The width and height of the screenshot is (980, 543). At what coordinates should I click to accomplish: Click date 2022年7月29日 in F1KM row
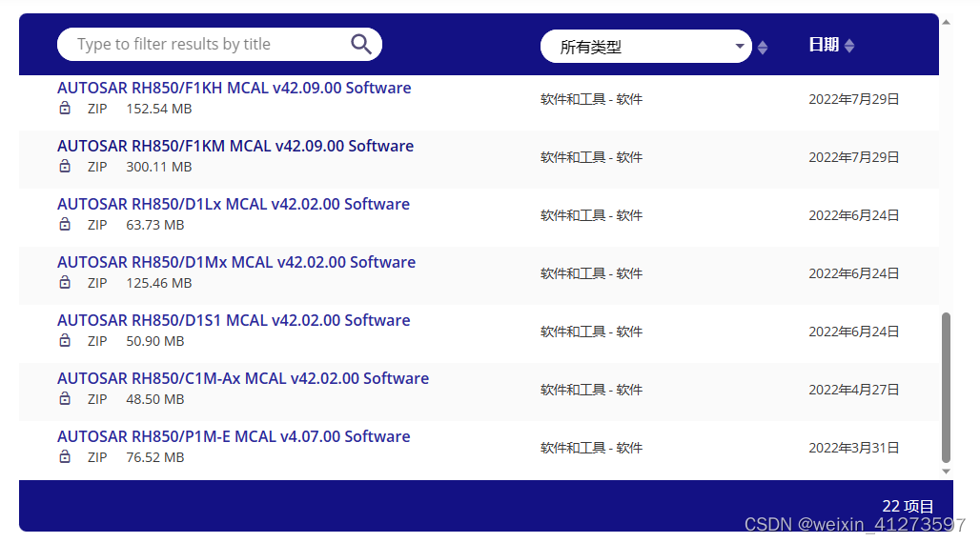[854, 157]
